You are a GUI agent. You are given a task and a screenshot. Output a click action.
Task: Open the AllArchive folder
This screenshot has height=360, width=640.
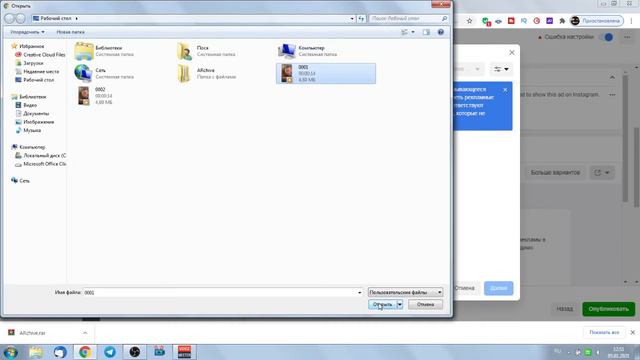click(x=184, y=73)
